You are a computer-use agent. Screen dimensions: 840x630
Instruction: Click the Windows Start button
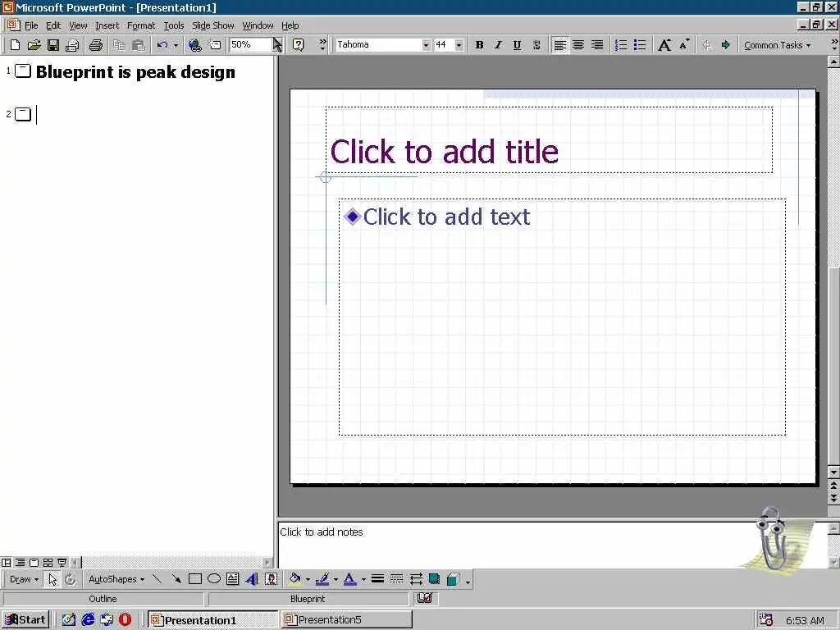(25, 620)
